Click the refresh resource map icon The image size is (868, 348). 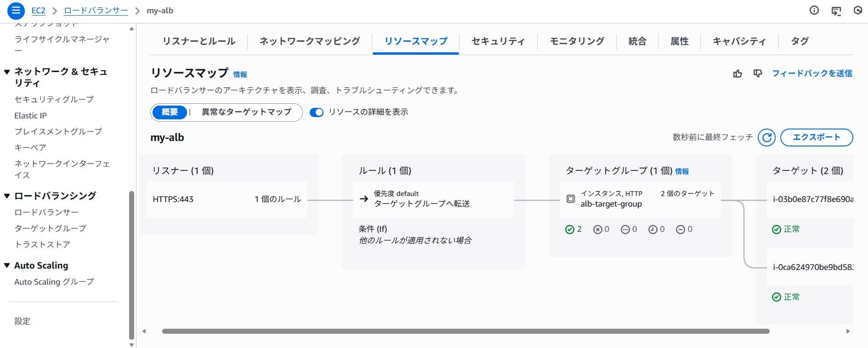[x=766, y=137]
